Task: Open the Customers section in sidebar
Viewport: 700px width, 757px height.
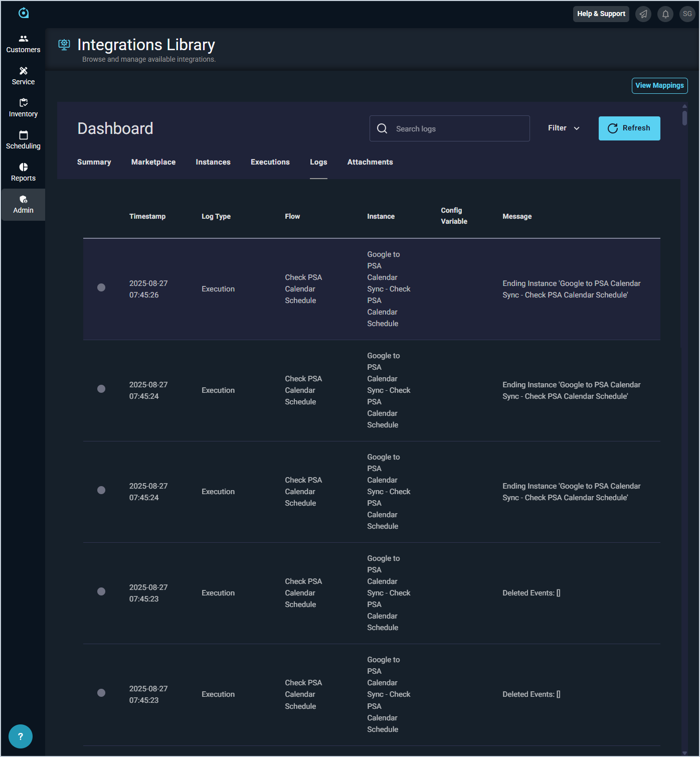Action: [23, 44]
